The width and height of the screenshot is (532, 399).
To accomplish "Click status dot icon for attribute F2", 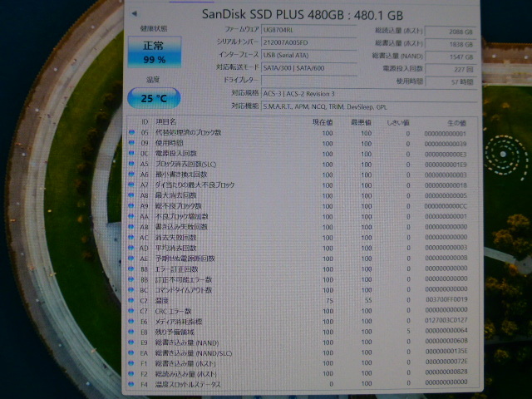I will pos(131,373).
